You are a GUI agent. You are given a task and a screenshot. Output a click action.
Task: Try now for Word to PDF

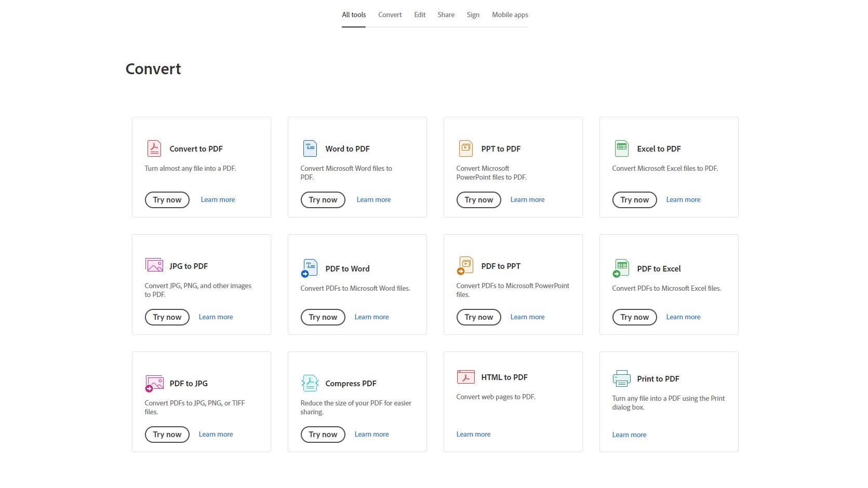pyautogui.click(x=323, y=200)
